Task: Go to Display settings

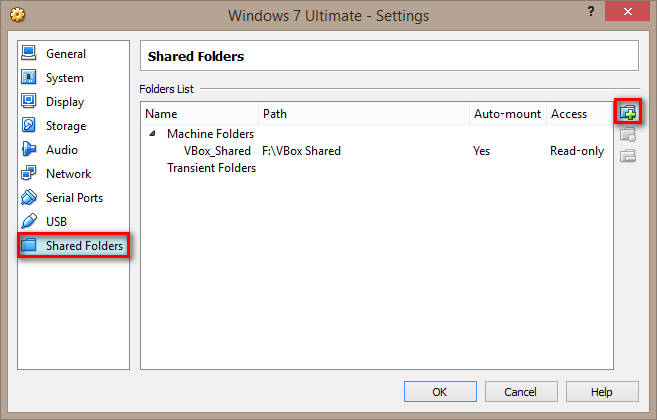Action: point(73,101)
